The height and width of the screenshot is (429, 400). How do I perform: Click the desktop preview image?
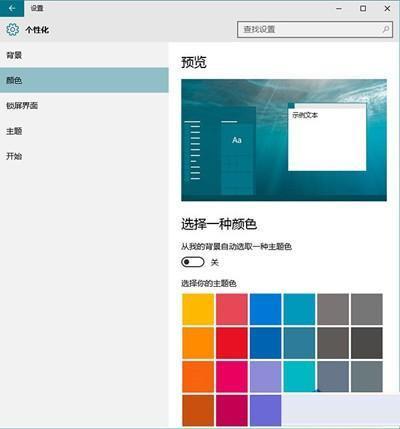pyautogui.click(x=284, y=140)
